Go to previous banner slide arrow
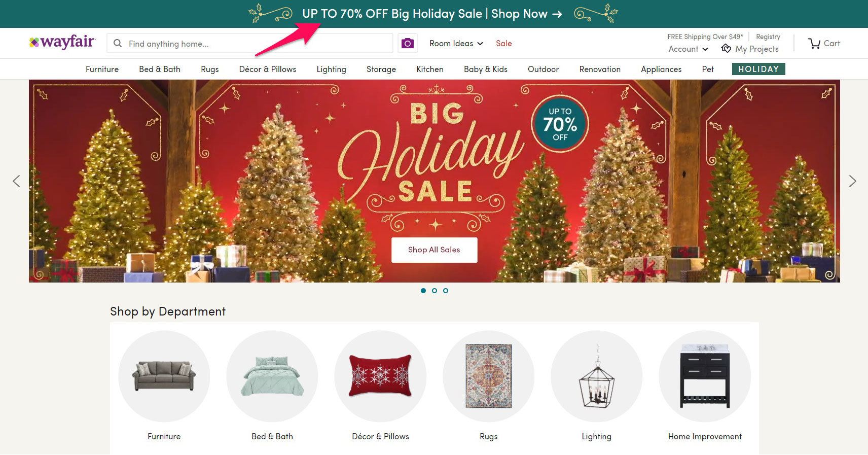The width and height of the screenshot is (868, 455). (x=16, y=181)
